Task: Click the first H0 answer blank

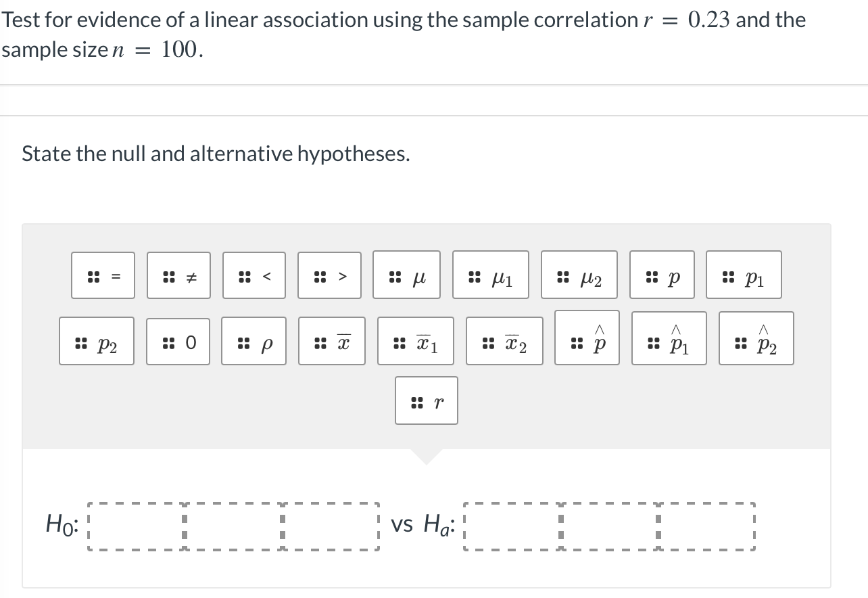Action: [135, 525]
